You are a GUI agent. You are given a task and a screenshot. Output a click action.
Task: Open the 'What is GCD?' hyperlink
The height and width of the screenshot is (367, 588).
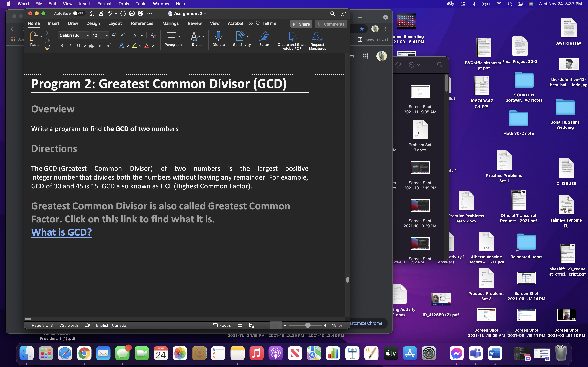tap(61, 232)
